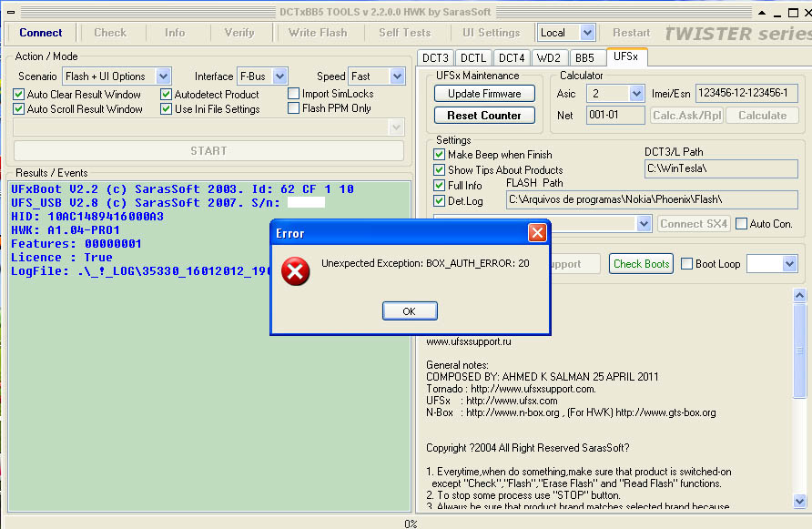Click OK in the Error dialog
Screen dimensions: 812x529
pyautogui.click(x=410, y=310)
